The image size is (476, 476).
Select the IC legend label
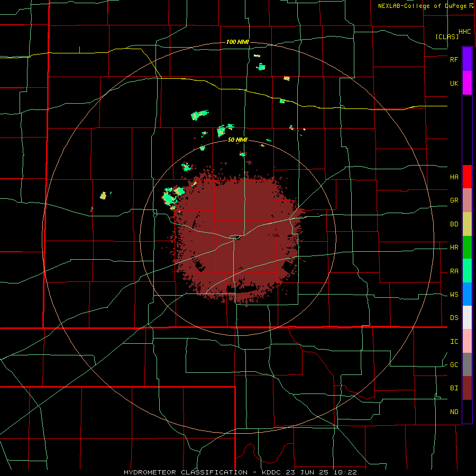(x=454, y=342)
